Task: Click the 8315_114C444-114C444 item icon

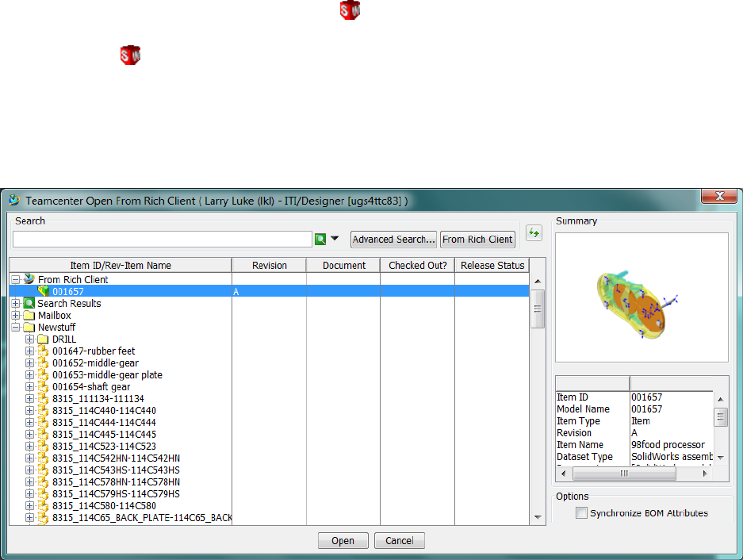Action: pyautogui.click(x=44, y=423)
